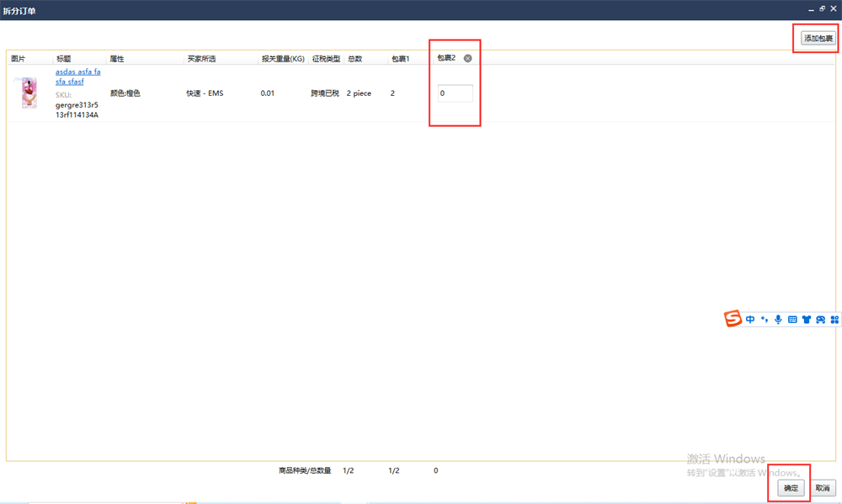Screen dimensions: 842x504
Task: Remove 包裹2 column via its x icon
Action: [467, 58]
